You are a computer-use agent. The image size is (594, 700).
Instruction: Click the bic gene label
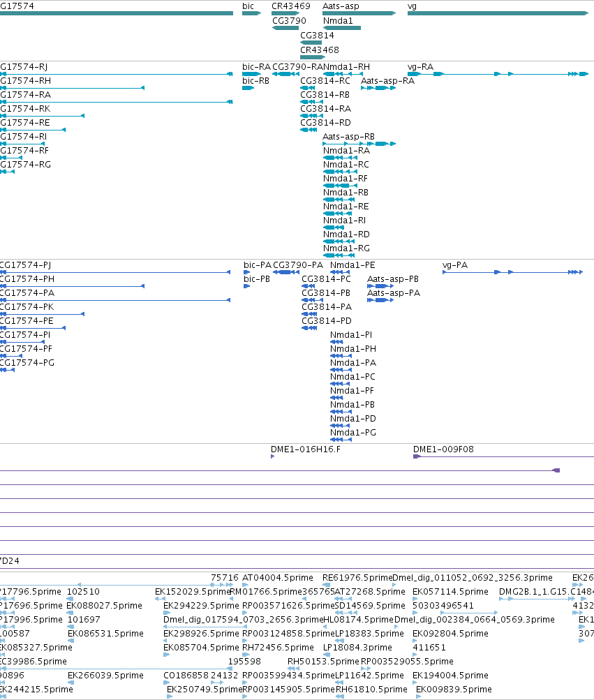coord(248,6)
